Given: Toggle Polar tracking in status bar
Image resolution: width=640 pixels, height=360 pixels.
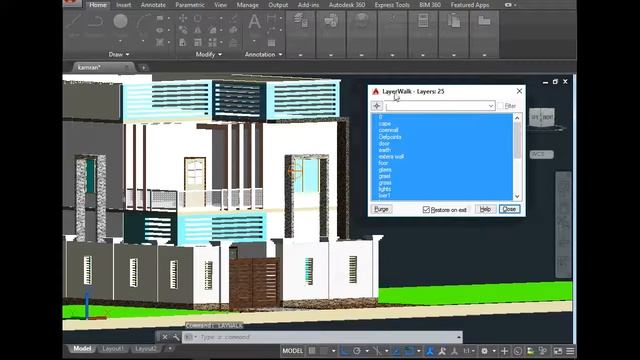Looking at the screenshot, I should tap(357, 351).
